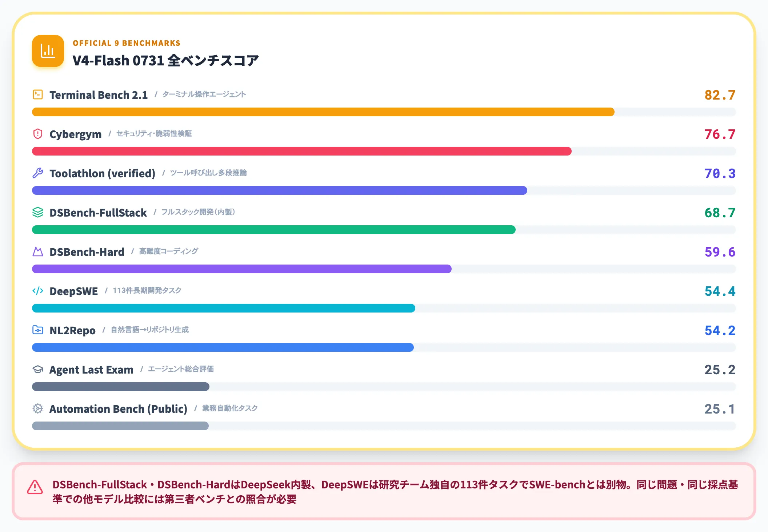768x532 pixels.
Task: Click the "DSBench-FullStack" benchmark name
Action: pos(98,213)
